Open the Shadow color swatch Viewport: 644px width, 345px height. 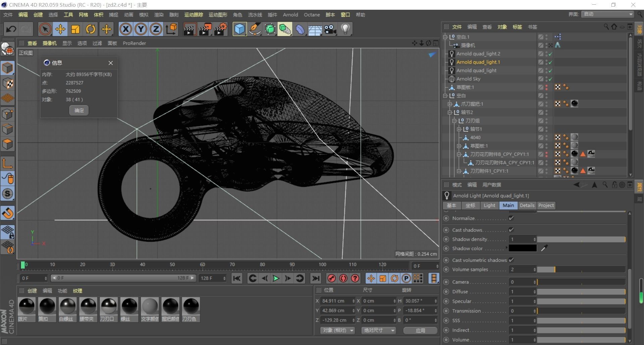[x=522, y=248]
